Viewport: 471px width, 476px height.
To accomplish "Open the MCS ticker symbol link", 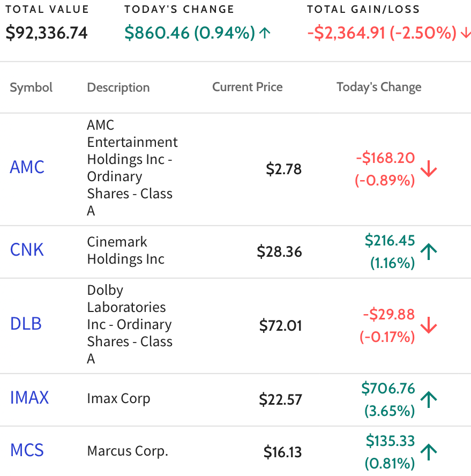I will [27, 450].
